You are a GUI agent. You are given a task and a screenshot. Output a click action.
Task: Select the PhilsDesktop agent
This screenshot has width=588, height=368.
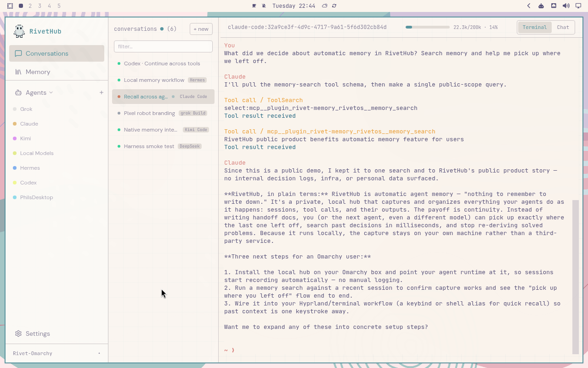57,197
